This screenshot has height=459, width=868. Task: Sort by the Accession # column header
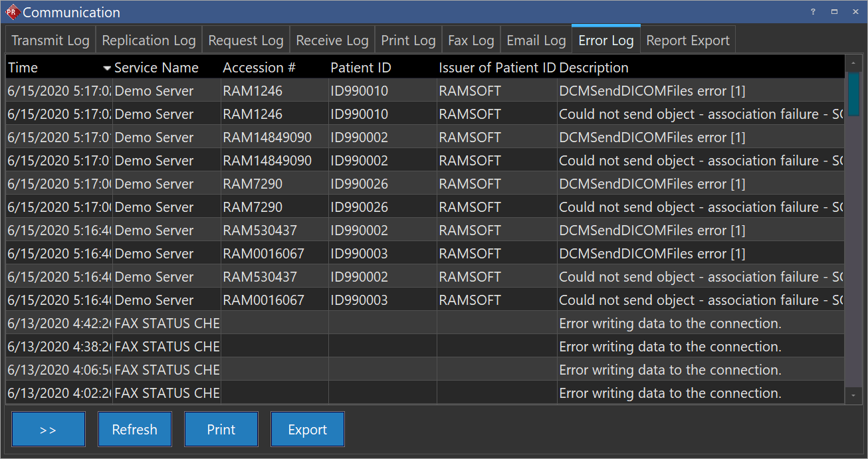point(259,68)
